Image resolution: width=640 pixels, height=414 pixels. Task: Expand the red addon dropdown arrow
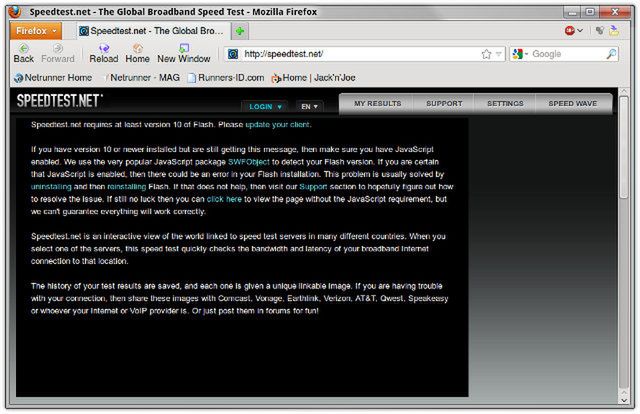[580, 31]
